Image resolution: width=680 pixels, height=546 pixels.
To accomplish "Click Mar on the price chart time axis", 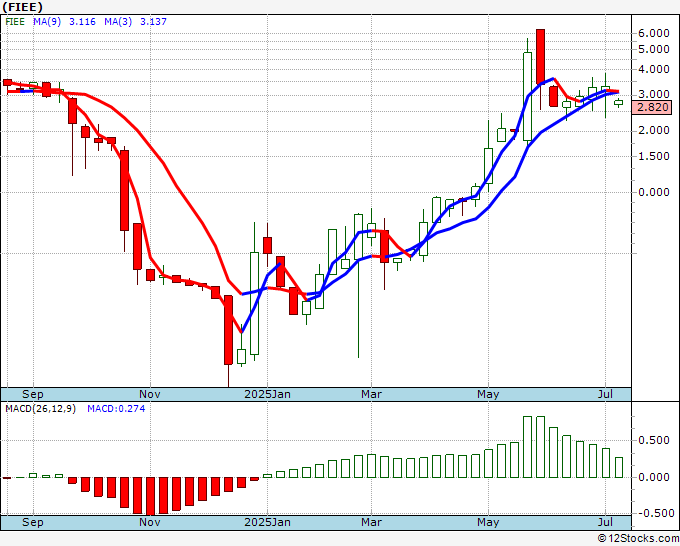I will [x=371, y=394].
